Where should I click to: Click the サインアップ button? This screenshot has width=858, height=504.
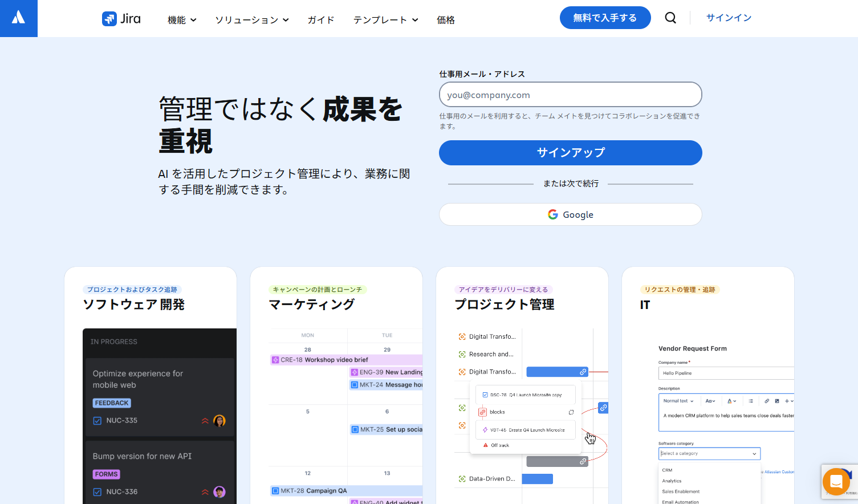point(570,153)
